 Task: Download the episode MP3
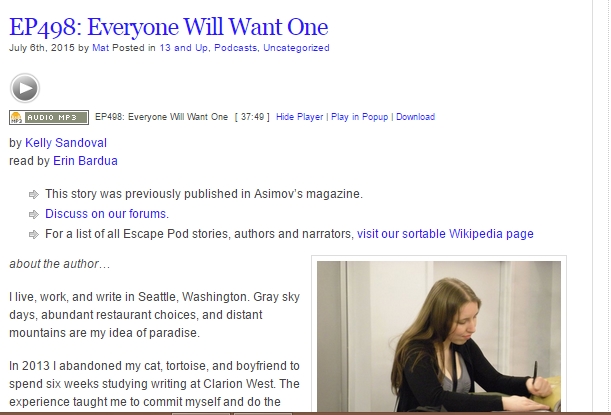(x=415, y=117)
